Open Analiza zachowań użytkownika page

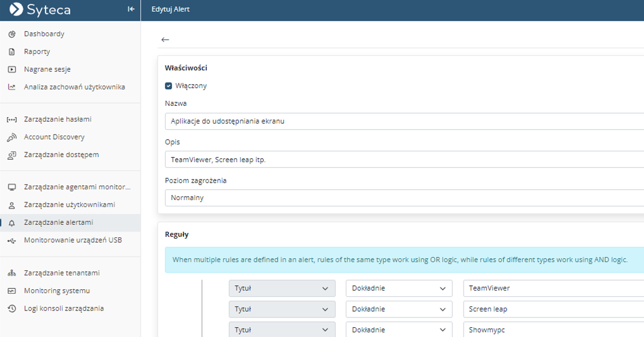[74, 87]
